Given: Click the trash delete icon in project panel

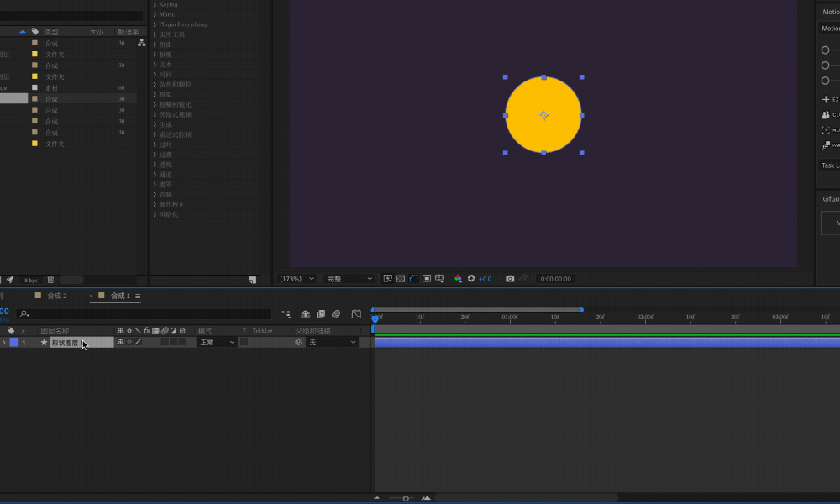Looking at the screenshot, I should (x=50, y=280).
